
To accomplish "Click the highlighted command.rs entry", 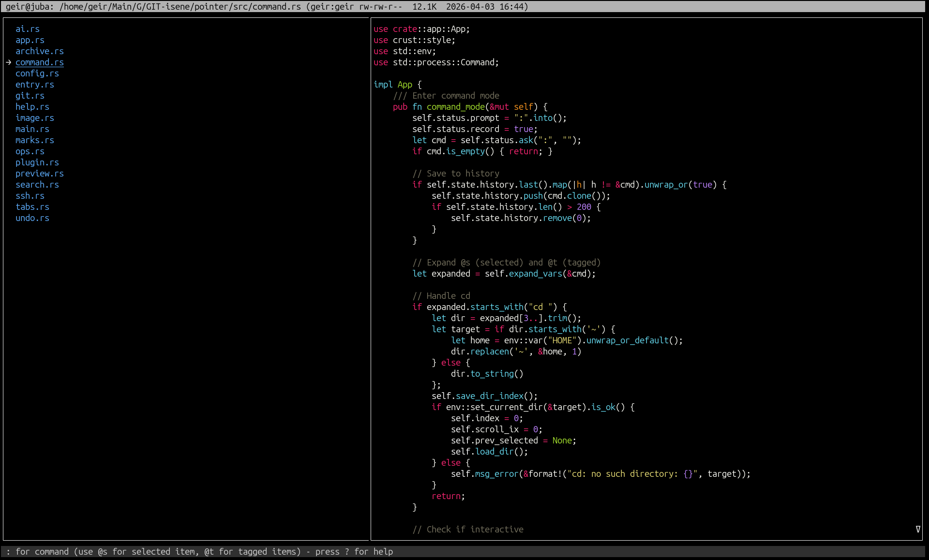I will tap(40, 62).
